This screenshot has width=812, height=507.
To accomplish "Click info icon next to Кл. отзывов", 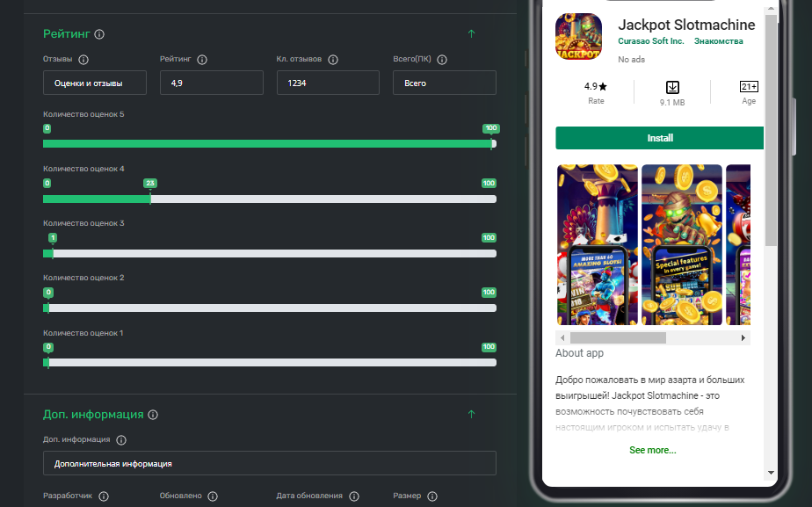I will (333, 60).
